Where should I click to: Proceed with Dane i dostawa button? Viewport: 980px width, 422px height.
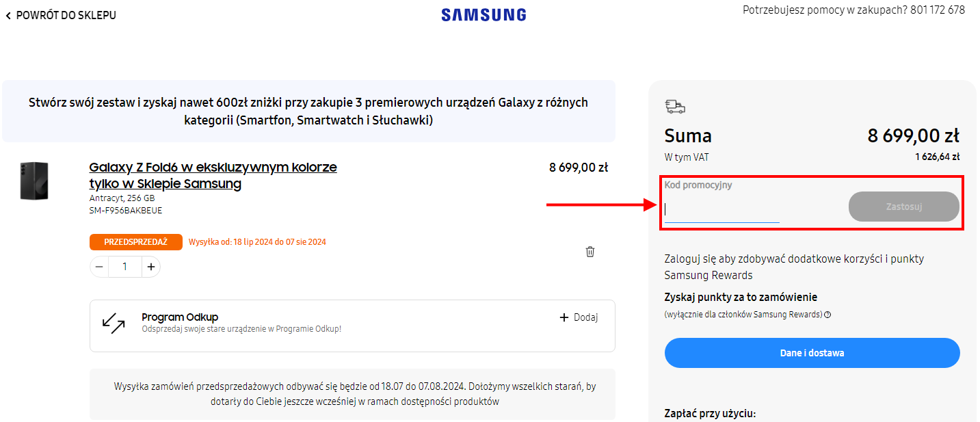812,353
